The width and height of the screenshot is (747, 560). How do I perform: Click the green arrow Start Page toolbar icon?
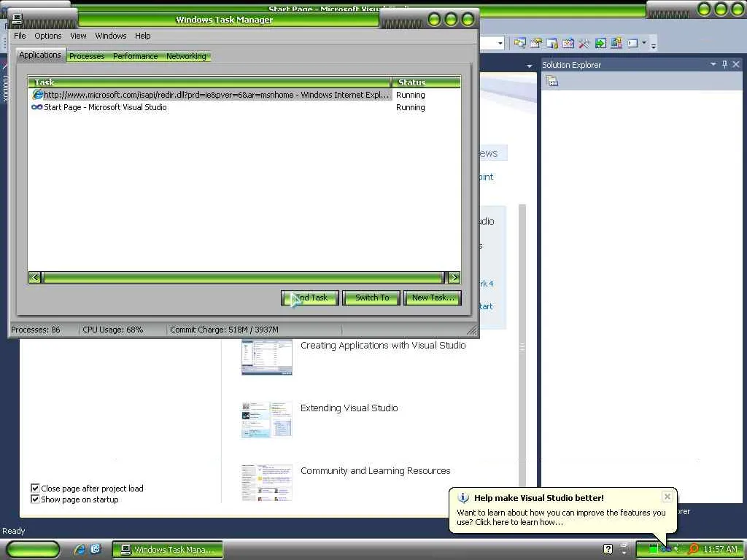click(x=600, y=43)
